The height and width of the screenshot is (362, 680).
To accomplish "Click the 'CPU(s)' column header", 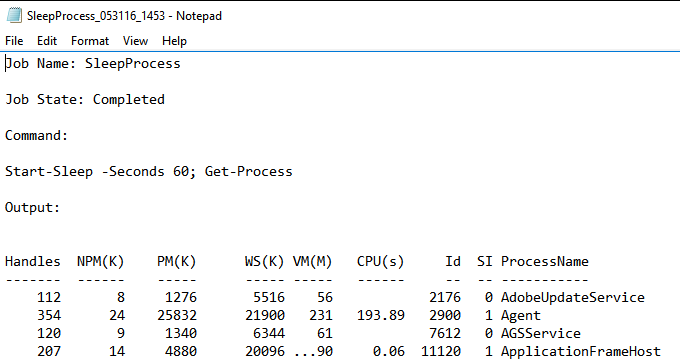I will (x=380, y=261).
